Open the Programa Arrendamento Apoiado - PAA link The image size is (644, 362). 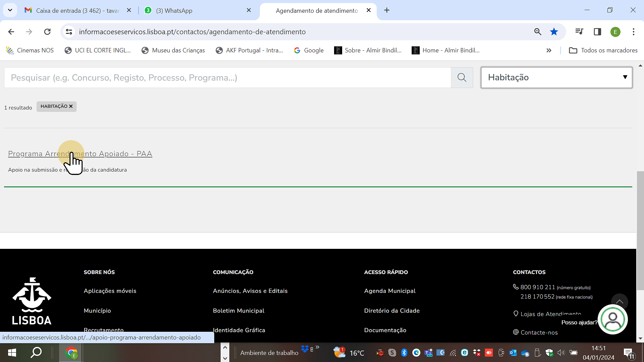tap(80, 153)
